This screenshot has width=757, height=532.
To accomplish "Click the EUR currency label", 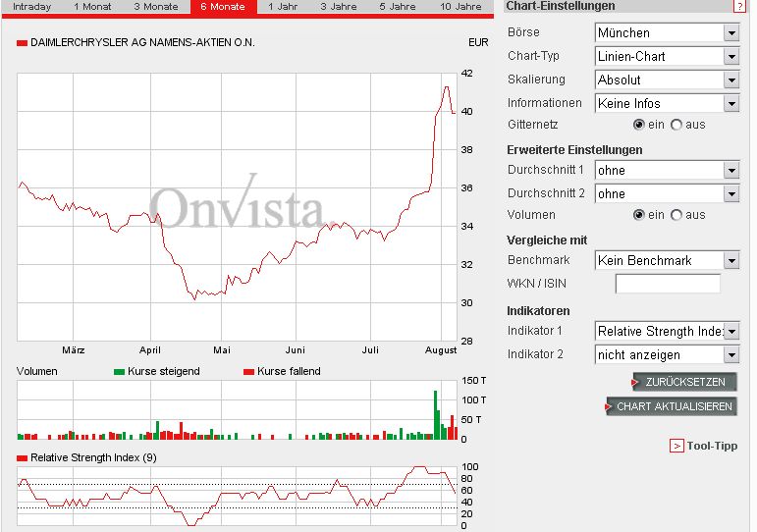I will click(478, 42).
